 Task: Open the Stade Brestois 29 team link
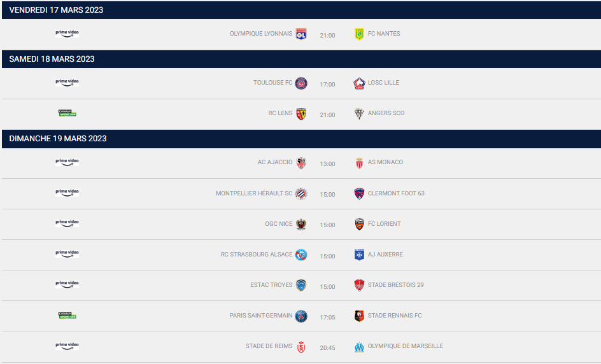[395, 285]
